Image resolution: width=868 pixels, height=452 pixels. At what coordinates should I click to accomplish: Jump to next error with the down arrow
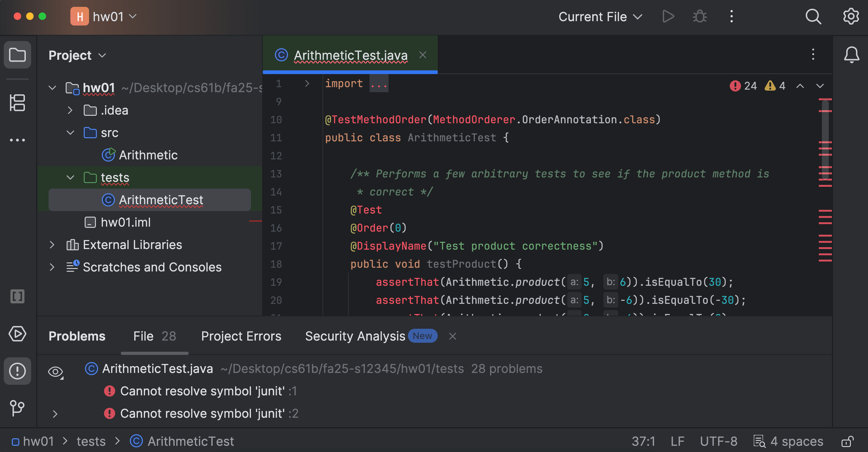coord(820,86)
